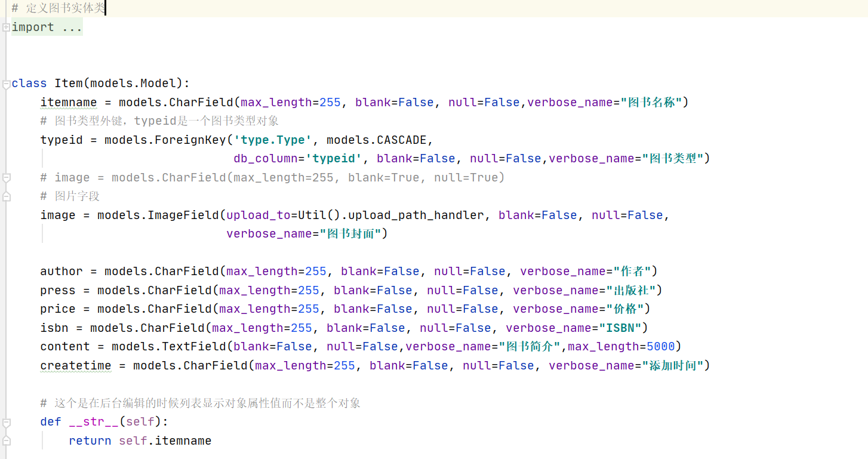Click the 'db_column' parameter
This screenshot has width=868, height=459.
[266, 159]
